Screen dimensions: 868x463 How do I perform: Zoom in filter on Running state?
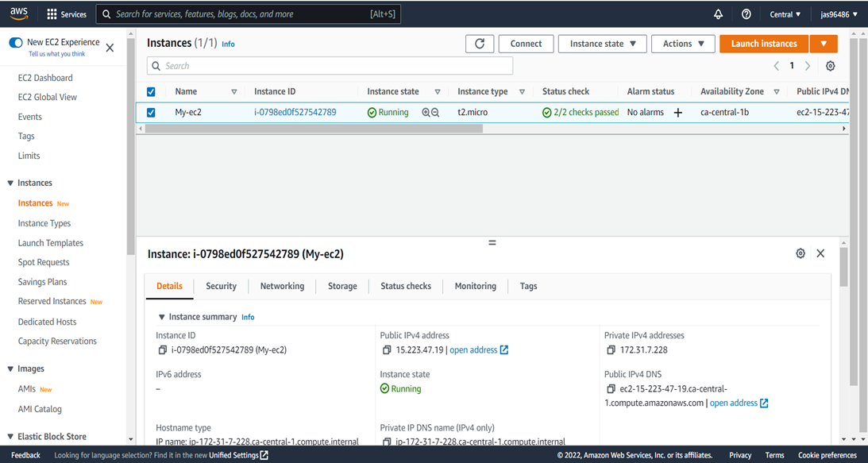[x=426, y=113]
